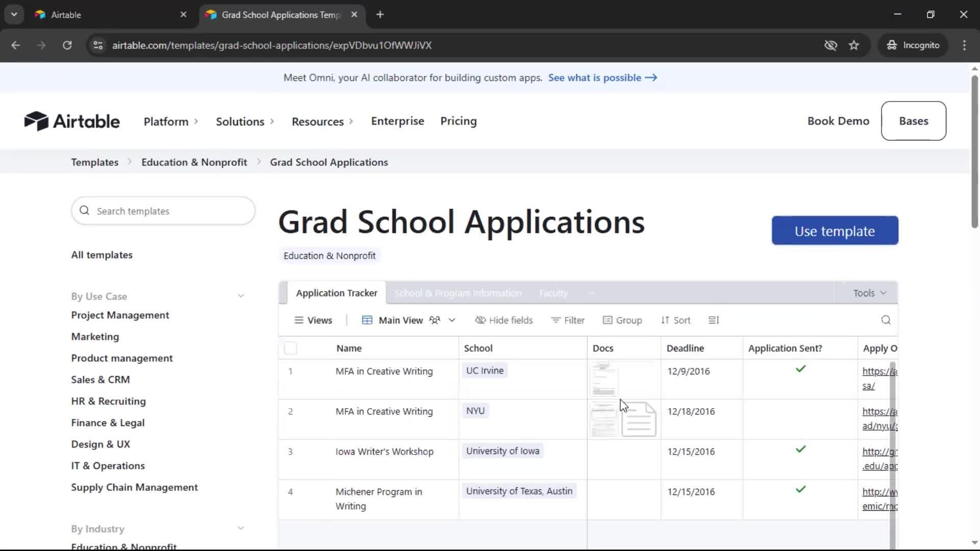The width and height of the screenshot is (980, 551).
Task: Expand the Resources menu
Action: tap(323, 121)
